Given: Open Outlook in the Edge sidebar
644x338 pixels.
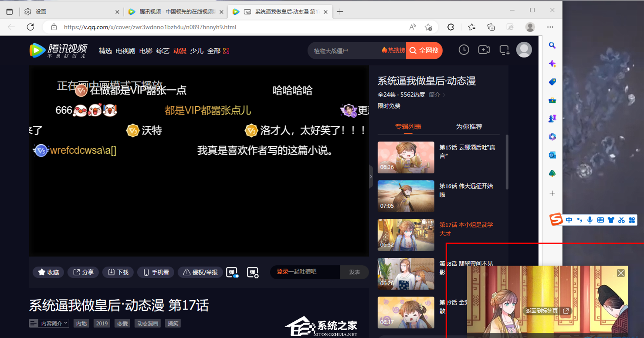Looking at the screenshot, I should (552, 155).
